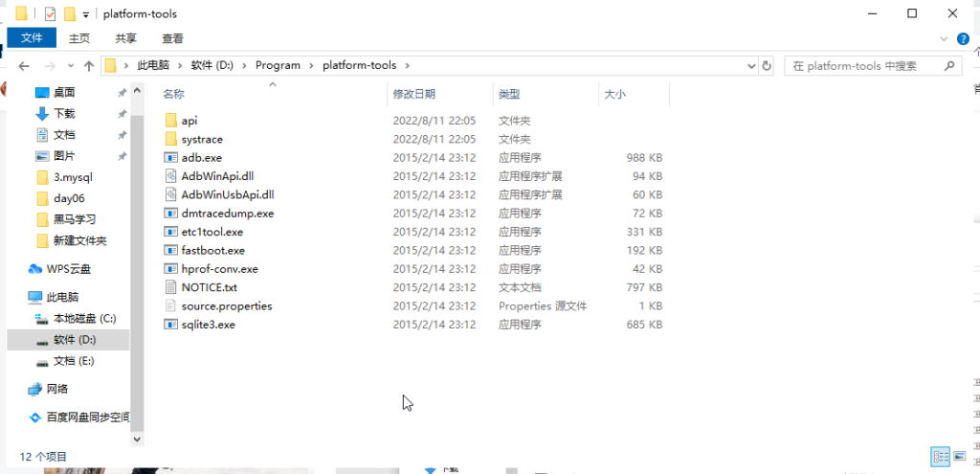
Task: Sort files by the 名称 column header
Action: click(173, 94)
